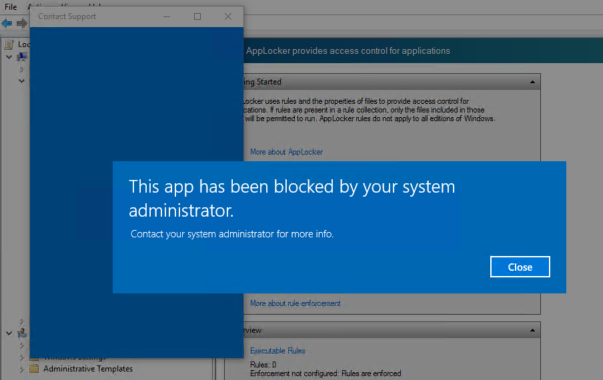
Task: Click the Contact Support title bar text
Action: pyautogui.click(x=67, y=17)
